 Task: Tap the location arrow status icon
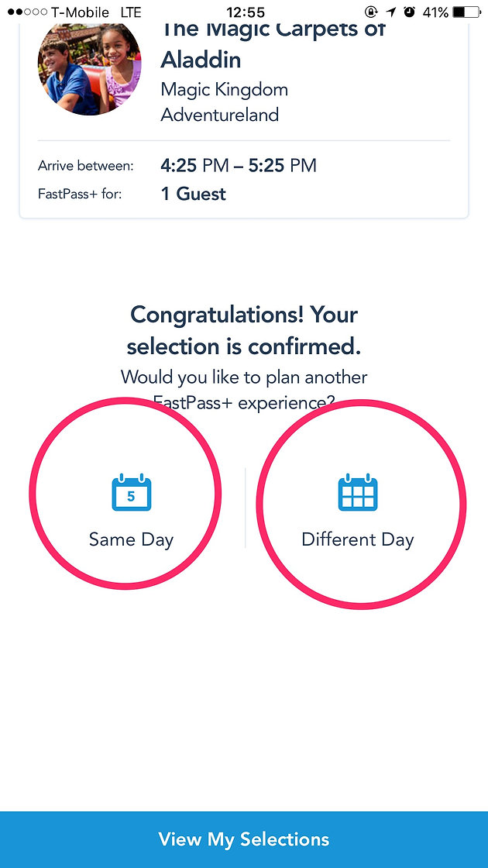coord(391,12)
